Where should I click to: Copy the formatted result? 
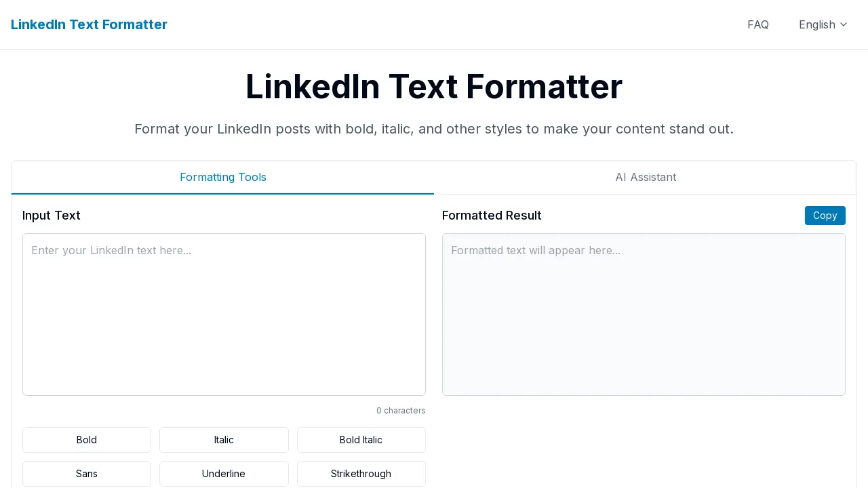coord(825,216)
